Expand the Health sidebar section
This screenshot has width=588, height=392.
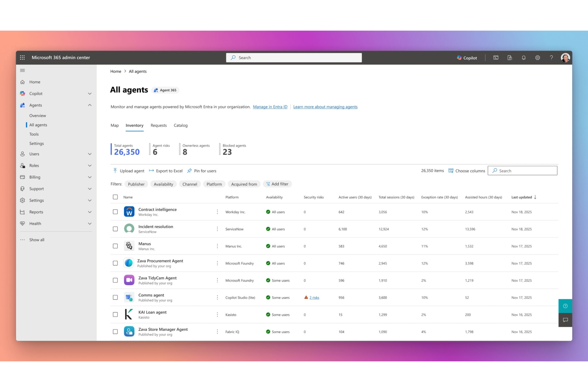point(90,224)
